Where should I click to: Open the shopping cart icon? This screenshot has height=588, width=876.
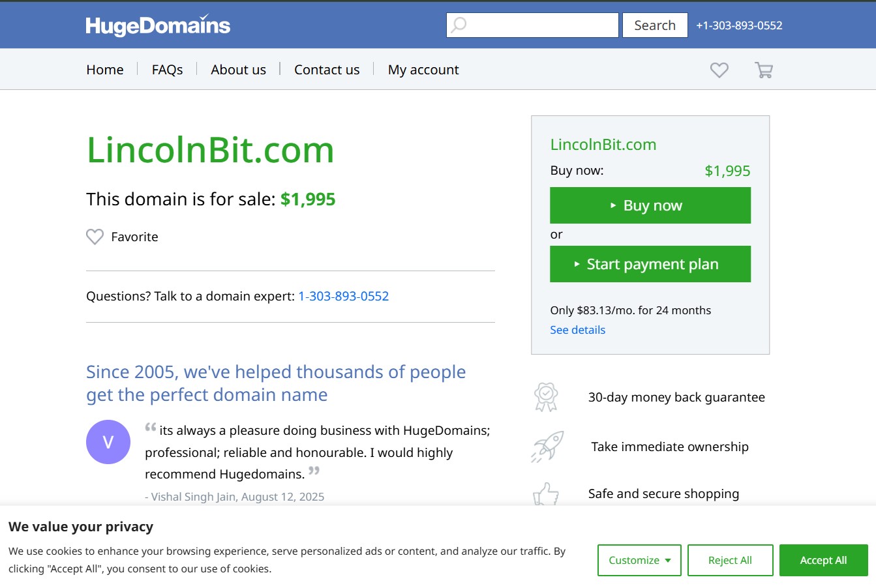pyautogui.click(x=764, y=70)
